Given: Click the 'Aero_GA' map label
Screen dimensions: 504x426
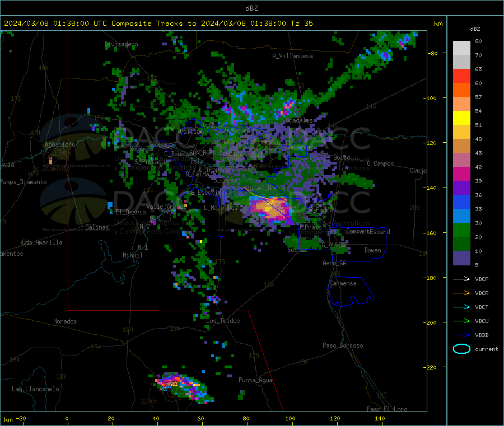Looking at the screenshot, I should pos(335,263).
